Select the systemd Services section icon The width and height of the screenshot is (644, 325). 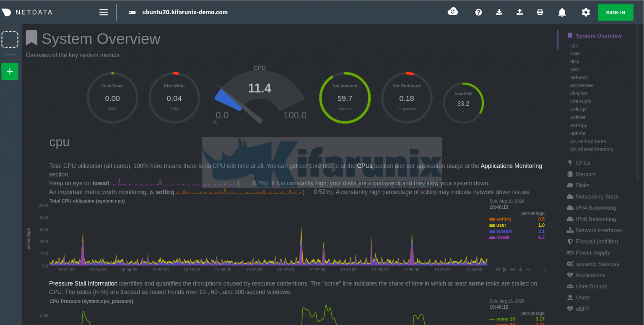pyautogui.click(x=569, y=264)
